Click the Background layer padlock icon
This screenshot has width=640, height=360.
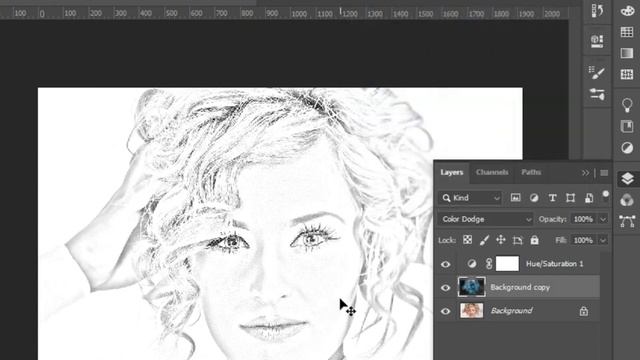tap(584, 311)
